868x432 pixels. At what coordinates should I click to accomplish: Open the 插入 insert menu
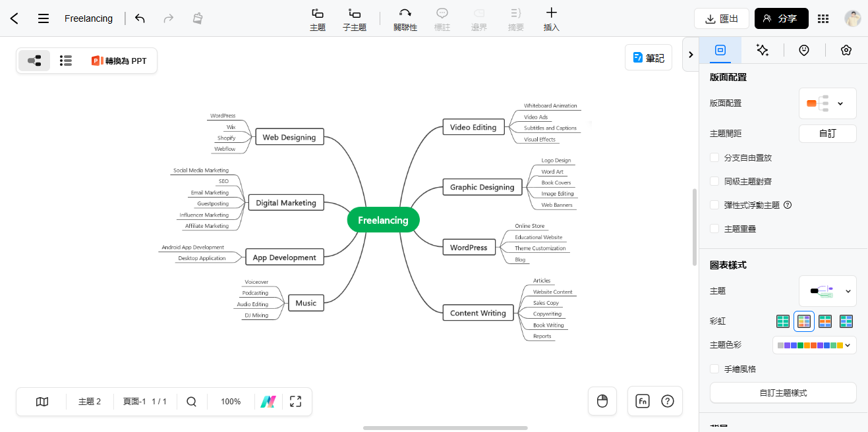pos(552,20)
